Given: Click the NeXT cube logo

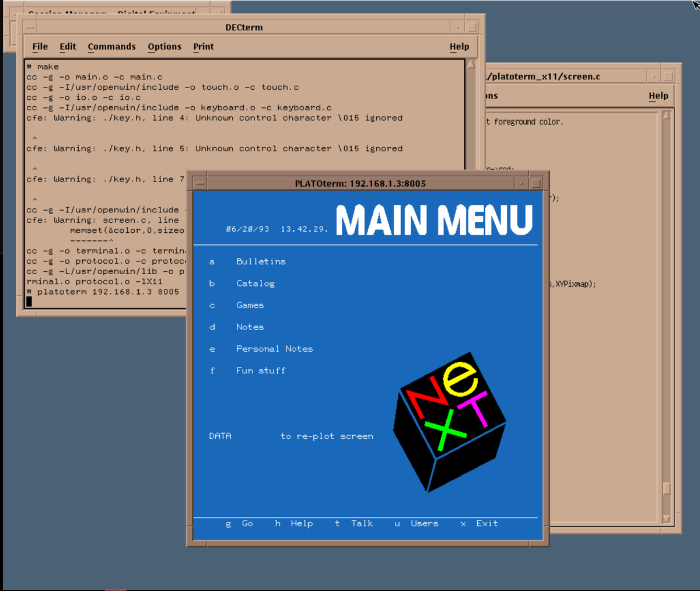Looking at the screenshot, I should (x=449, y=421).
